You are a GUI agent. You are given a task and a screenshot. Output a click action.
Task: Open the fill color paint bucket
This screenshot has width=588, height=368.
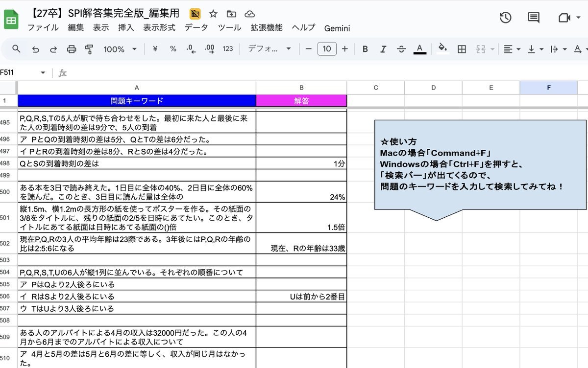[442, 49]
